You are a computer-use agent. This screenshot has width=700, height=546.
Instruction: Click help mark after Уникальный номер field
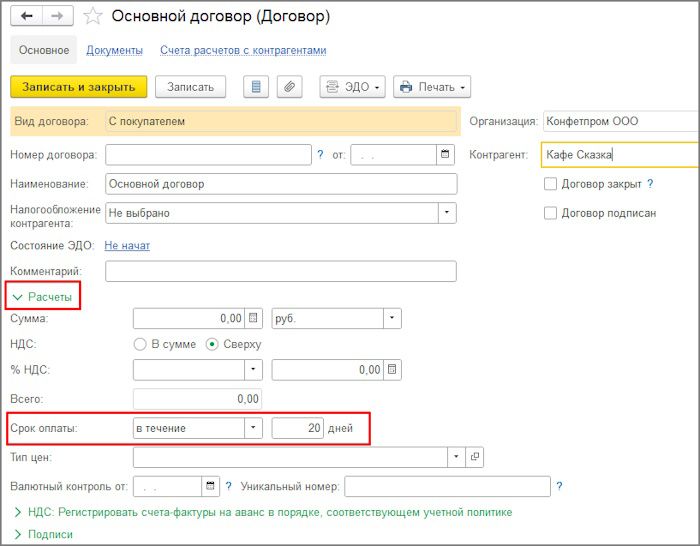559,486
